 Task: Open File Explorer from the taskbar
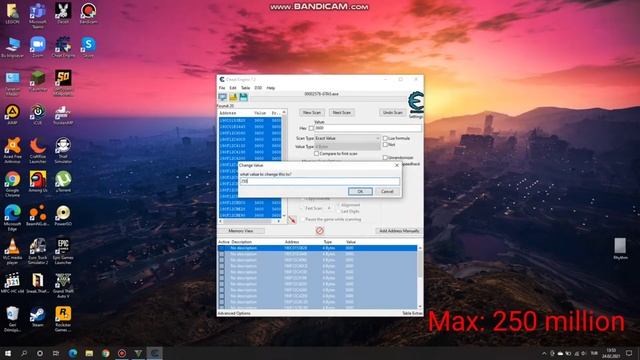point(89,353)
